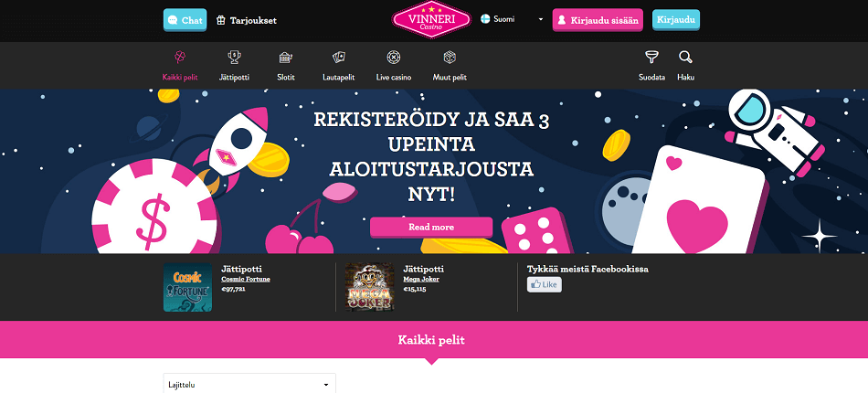Expand the Suomi language dropdown
The width and height of the screenshot is (868, 393).
click(x=512, y=19)
